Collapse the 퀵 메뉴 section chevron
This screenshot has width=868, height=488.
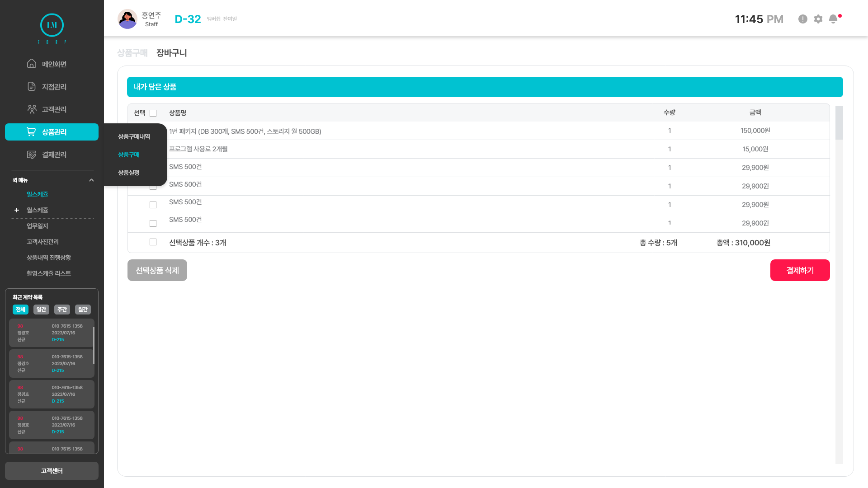point(91,180)
